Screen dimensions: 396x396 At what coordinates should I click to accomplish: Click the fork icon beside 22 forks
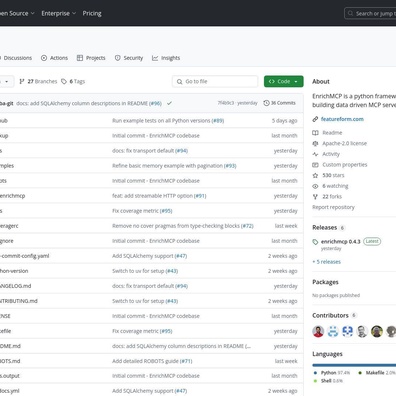coord(315,197)
